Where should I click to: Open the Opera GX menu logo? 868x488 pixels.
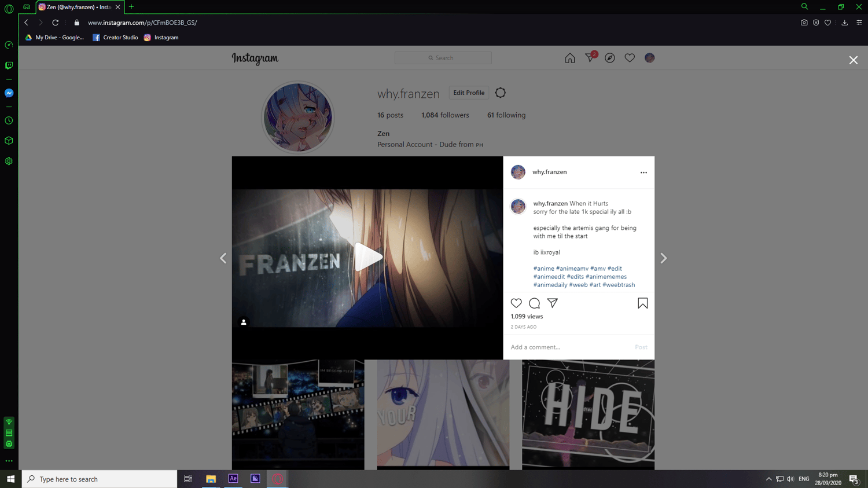coord(9,9)
